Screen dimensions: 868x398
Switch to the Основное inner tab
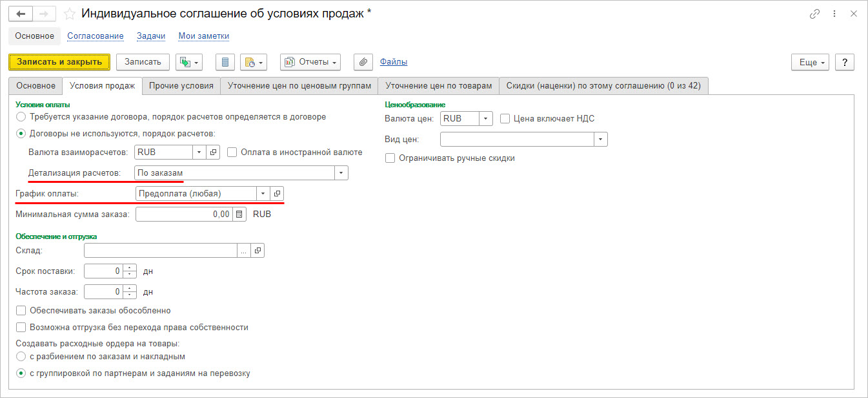pyautogui.click(x=36, y=86)
